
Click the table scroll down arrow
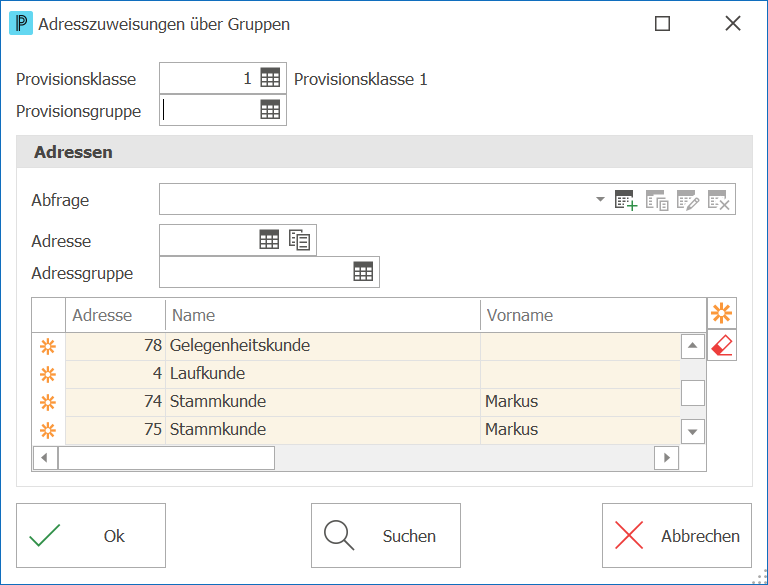click(x=693, y=432)
